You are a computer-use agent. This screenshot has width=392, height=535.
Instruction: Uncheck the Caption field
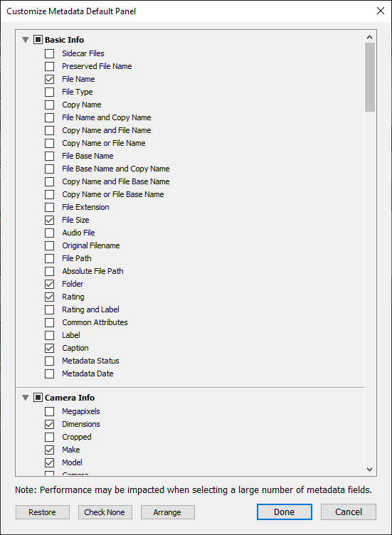click(50, 348)
